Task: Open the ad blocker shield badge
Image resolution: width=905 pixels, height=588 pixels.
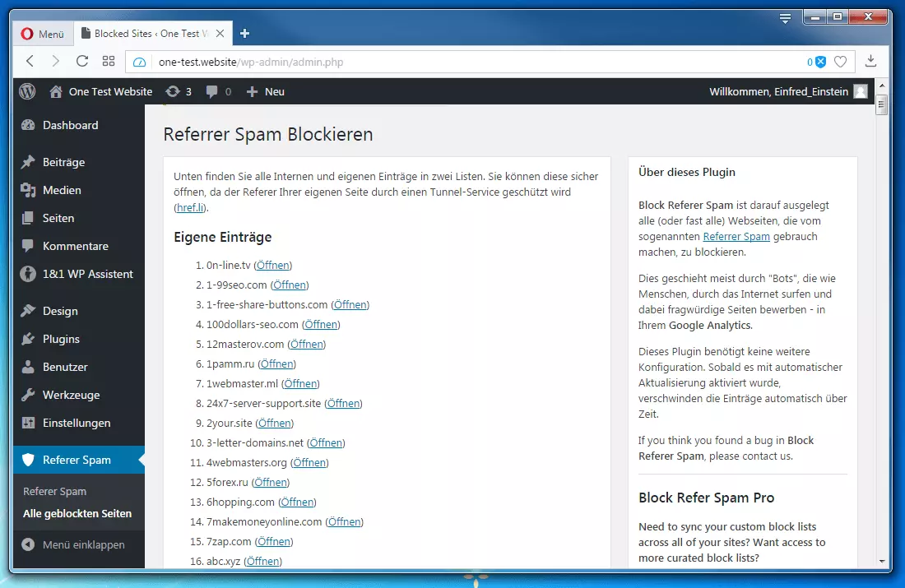Action: tap(816, 62)
